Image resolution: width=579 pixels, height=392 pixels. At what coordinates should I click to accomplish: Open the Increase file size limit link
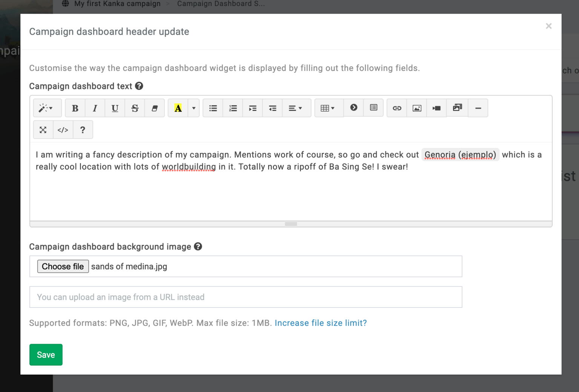[x=320, y=323]
